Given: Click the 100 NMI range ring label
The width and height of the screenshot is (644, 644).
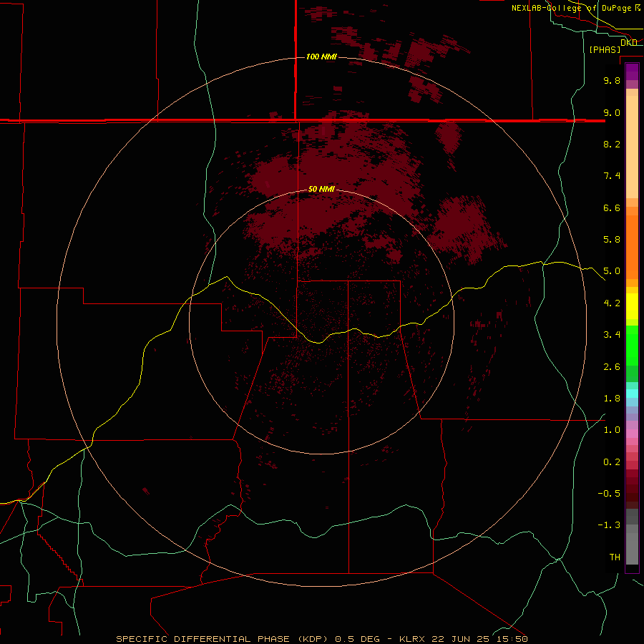Looking at the screenshot, I should point(321,57).
